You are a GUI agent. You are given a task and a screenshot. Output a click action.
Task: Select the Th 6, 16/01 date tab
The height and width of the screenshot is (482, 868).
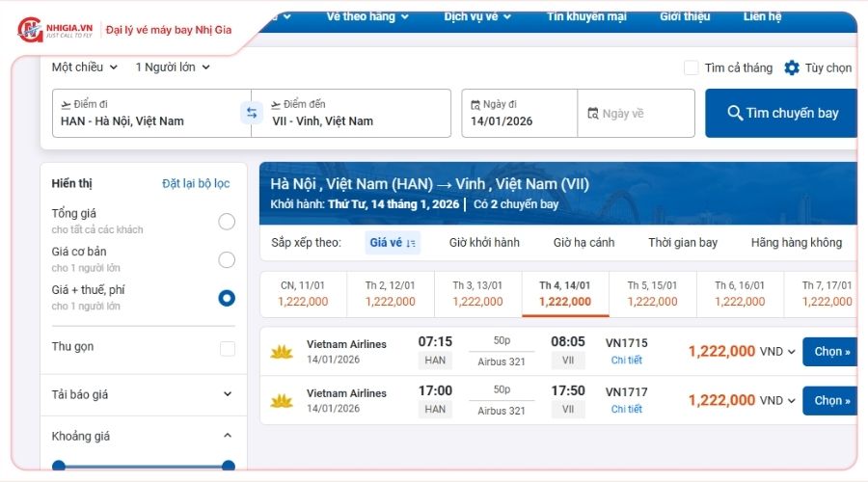pos(740,294)
